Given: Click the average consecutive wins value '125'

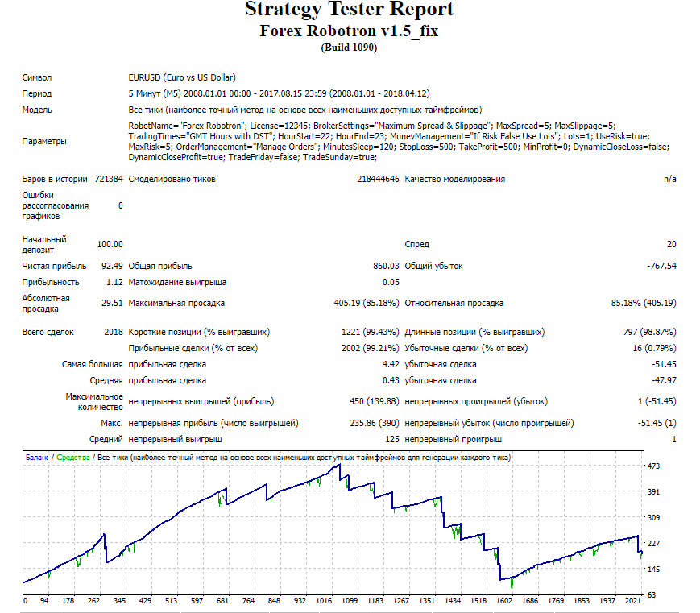Looking at the screenshot, I should (392, 439).
